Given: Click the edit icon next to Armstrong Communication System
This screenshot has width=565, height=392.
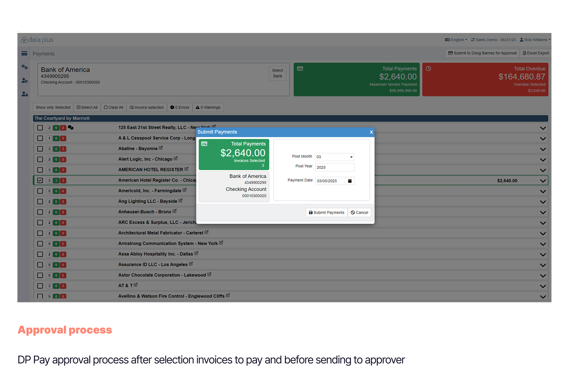Looking at the screenshot, I should [x=221, y=243].
